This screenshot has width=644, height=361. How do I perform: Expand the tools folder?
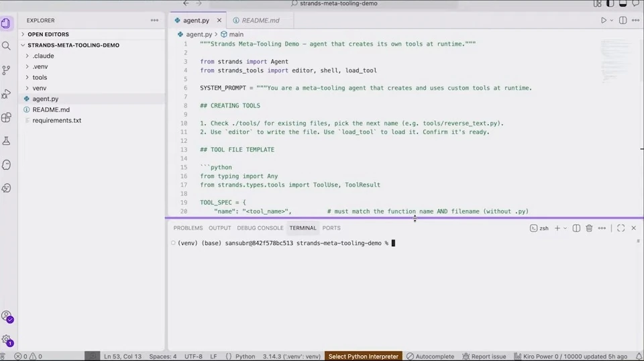(40, 77)
